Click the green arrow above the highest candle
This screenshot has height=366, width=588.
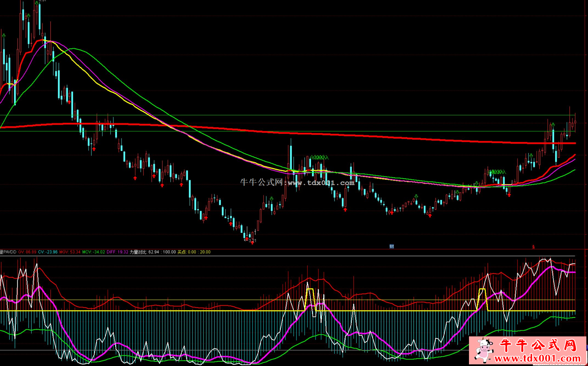click(37, 3)
